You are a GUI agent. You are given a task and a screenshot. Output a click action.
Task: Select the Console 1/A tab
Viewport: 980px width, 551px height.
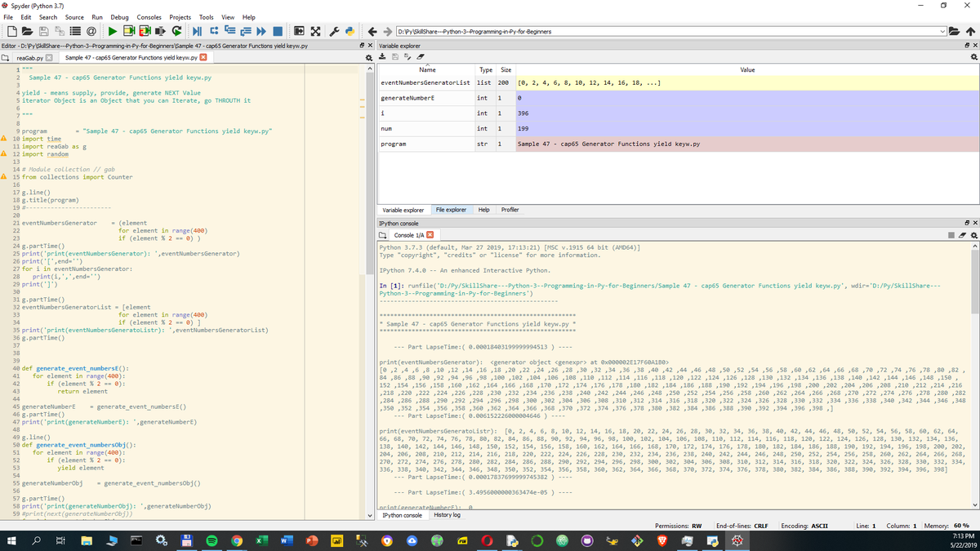pyautogui.click(x=409, y=235)
